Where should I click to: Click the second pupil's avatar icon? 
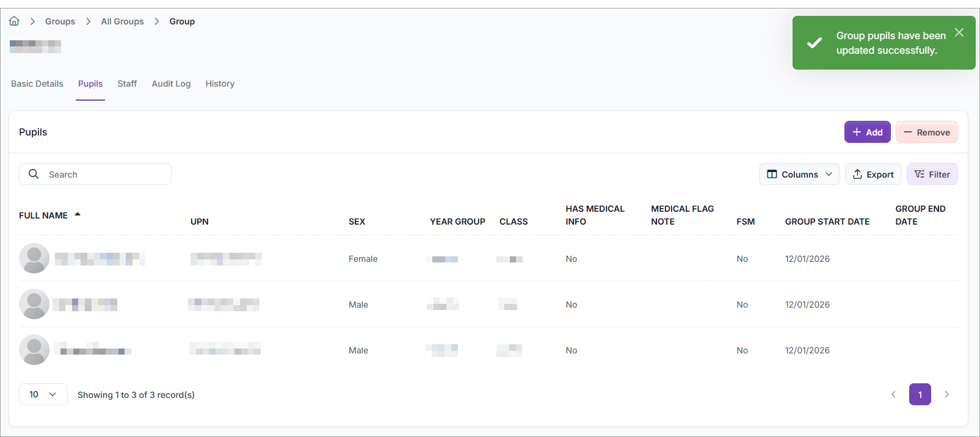click(34, 304)
